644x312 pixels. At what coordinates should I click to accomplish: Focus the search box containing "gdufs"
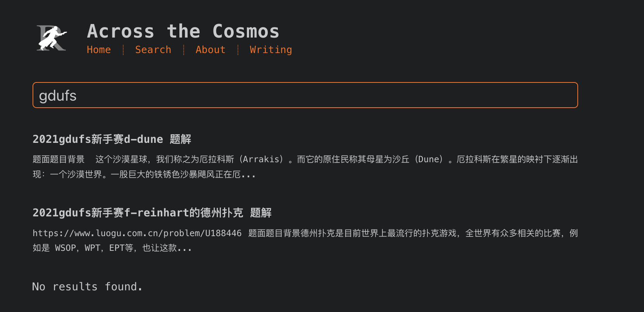[x=305, y=95]
